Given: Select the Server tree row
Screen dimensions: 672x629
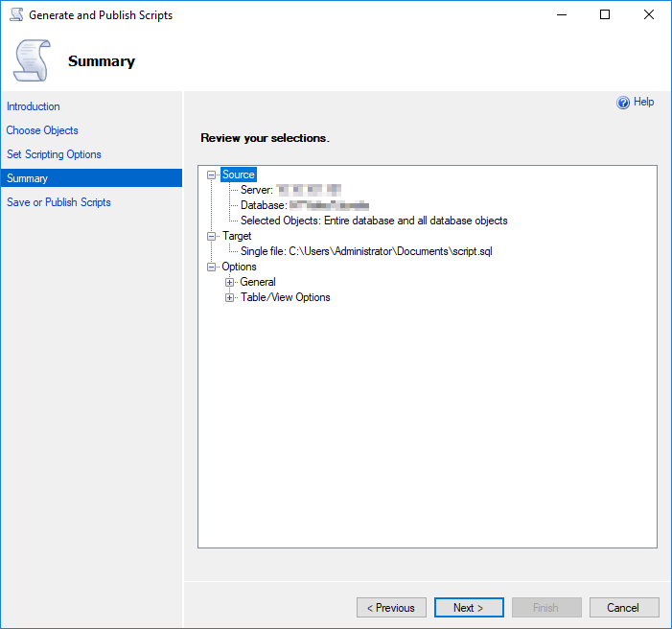Looking at the screenshot, I should (x=290, y=190).
